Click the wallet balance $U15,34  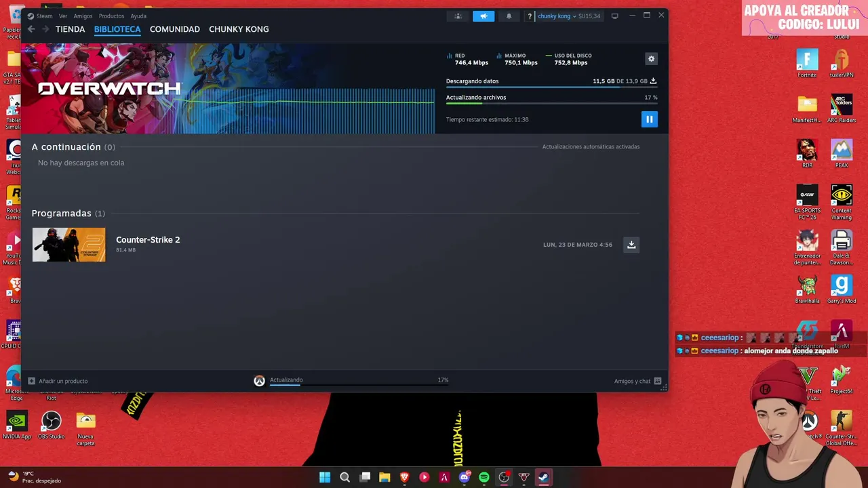point(589,16)
